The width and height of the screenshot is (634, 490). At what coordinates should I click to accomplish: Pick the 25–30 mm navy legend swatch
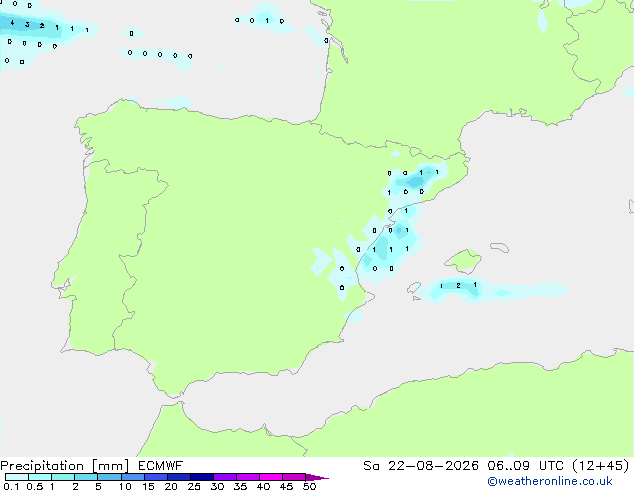pyautogui.click(x=202, y=477)
